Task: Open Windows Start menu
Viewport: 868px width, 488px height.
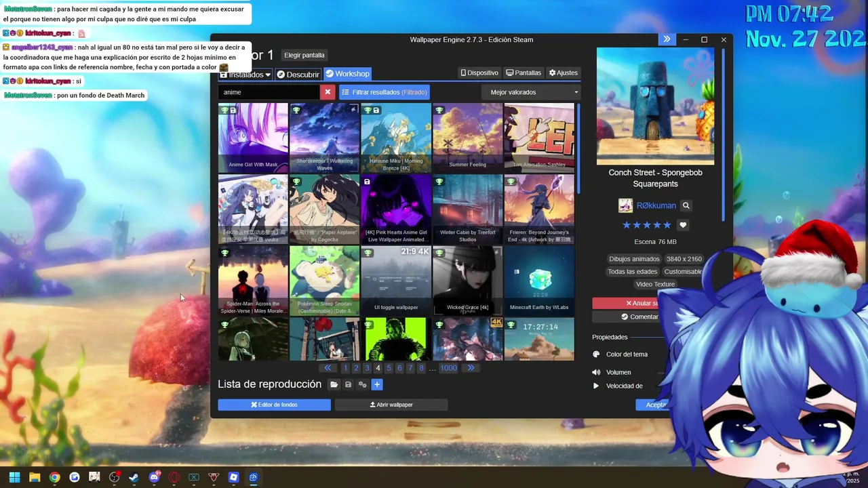Action: point(14,477)
